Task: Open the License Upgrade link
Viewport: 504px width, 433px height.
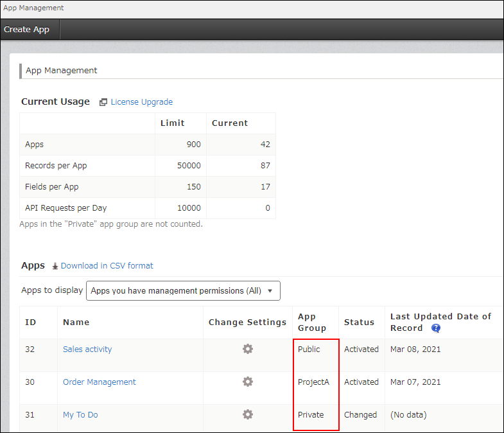Action: (141, 102)
